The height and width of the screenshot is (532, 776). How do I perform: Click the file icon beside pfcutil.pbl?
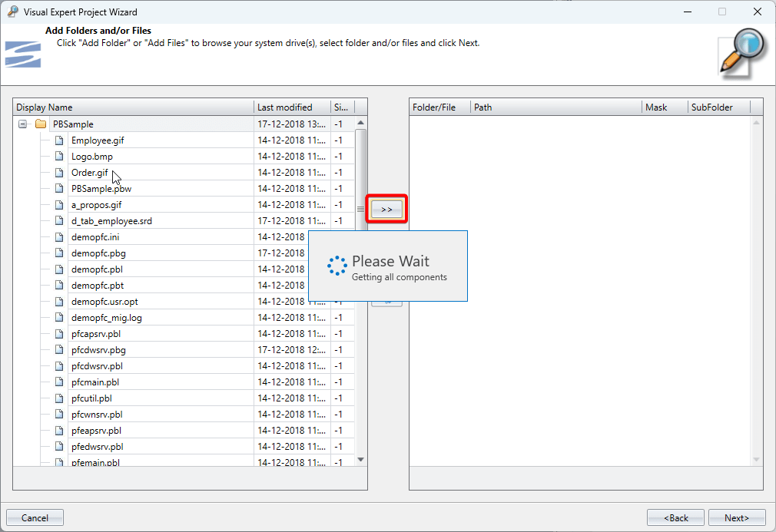click(58, 398)
